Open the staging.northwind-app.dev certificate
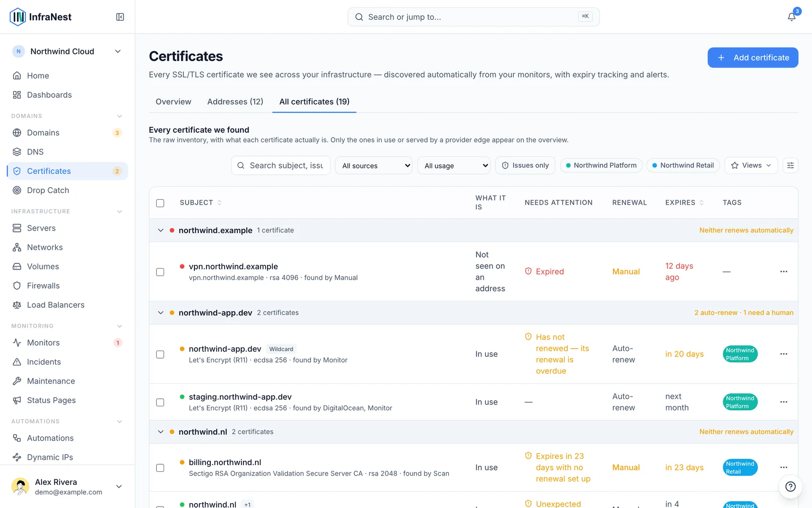 pos(240,397)
